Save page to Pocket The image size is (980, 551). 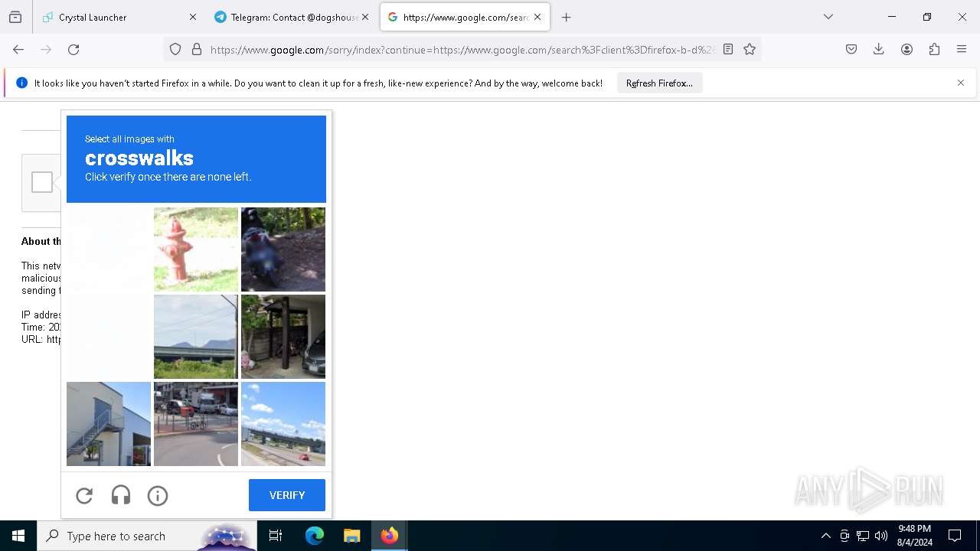tap(851, 50)
